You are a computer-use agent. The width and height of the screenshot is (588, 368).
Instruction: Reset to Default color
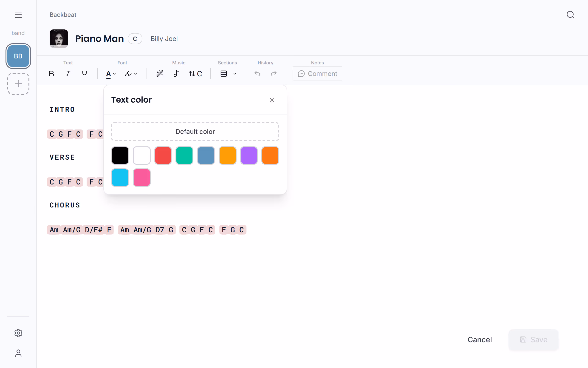(195, 131)
